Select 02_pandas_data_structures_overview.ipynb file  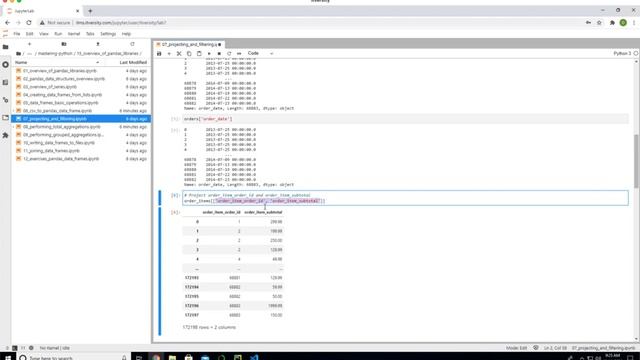pyautogui.click(x=81, y=79)
